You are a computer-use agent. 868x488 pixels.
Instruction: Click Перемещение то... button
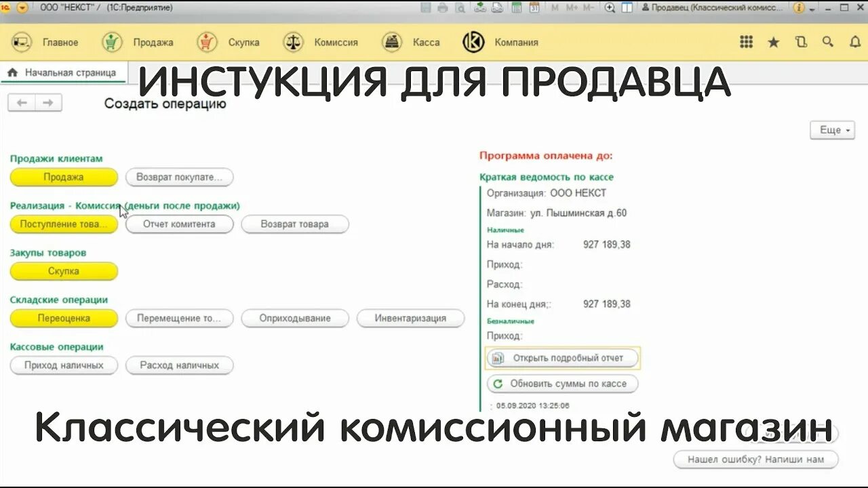coord(179,319)
